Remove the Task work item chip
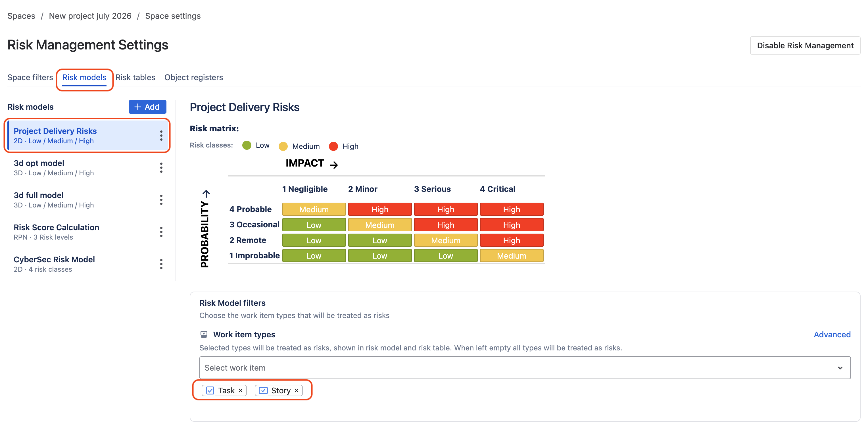Image resolution: width=868 pixels, height=428 pixels. click(241, 390)
